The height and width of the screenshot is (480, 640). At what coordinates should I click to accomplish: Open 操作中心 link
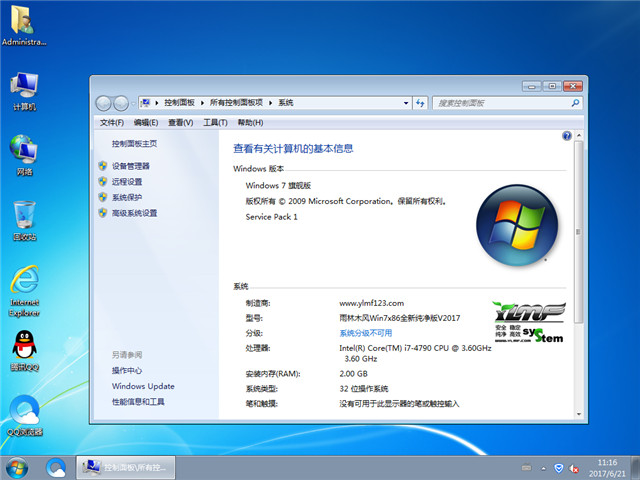(x=127, y=370)
